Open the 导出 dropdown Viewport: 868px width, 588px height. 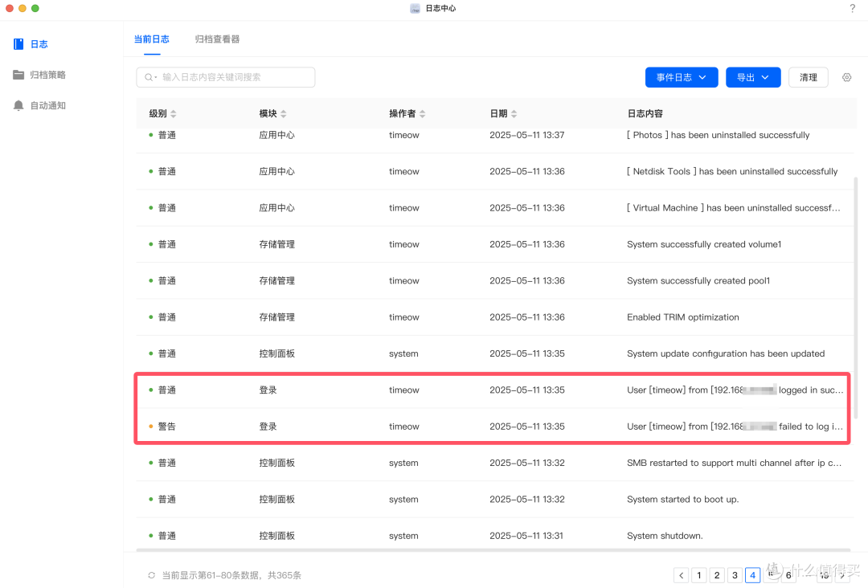[753, 77]
